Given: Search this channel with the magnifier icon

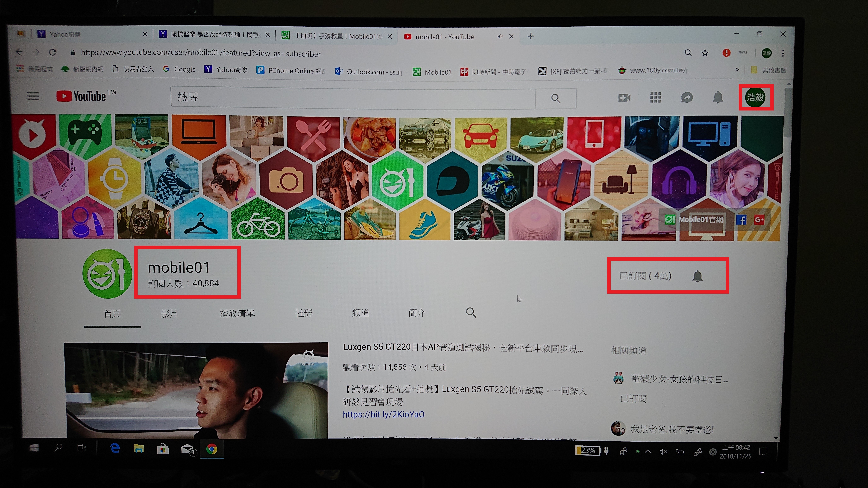Looking at the screenshot, I should pos(471,313).
